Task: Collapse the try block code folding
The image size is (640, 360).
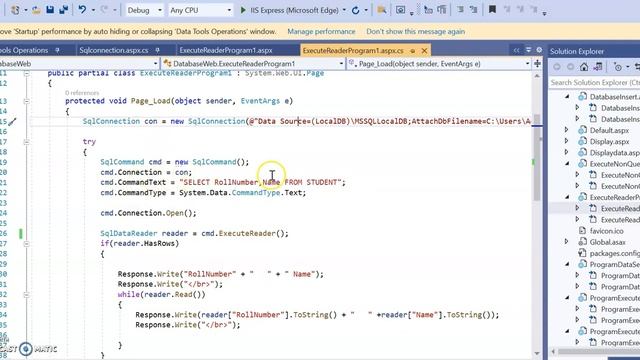Action: (x=27, y=142)
